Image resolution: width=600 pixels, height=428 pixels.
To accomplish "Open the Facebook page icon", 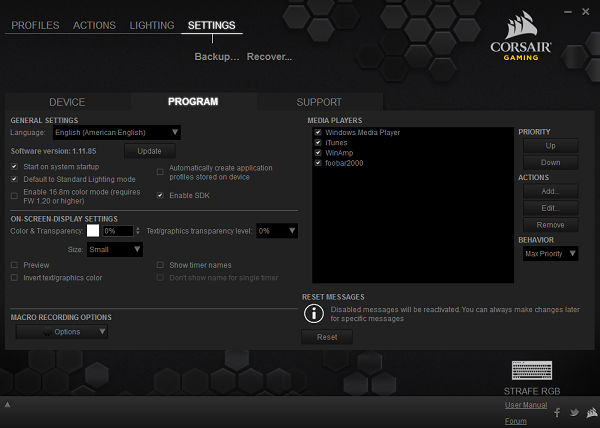I will (x=558, y=412).
